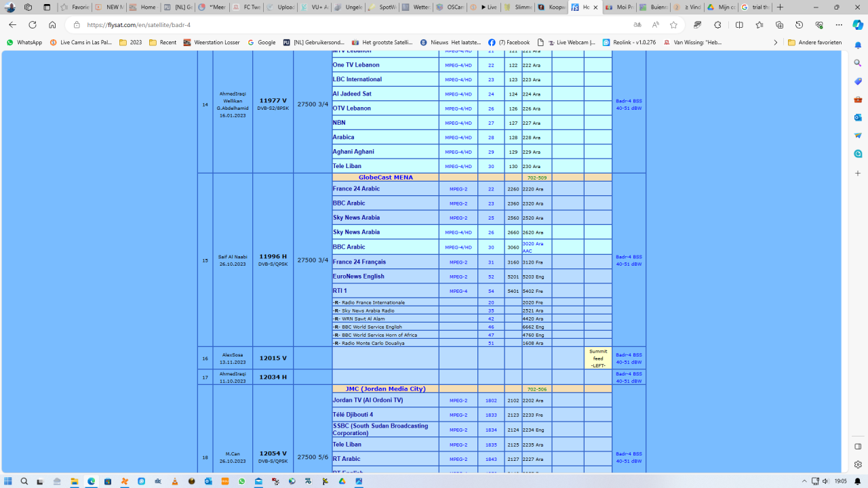868x488 pixels.
Task: Open the France 24 Arabic channel link
Action: (x=356, y=189)
